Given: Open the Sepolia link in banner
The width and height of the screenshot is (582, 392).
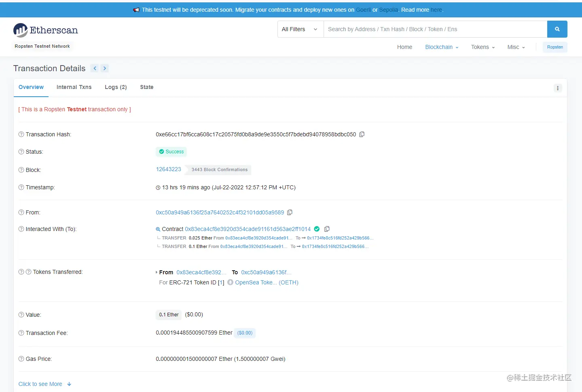Looking at the screenshot, I should pos(389,10).
